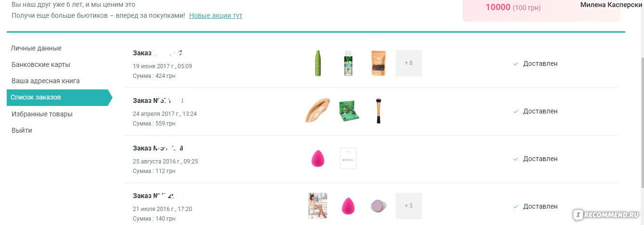Image resolution: width=644 pixels, height=225 pixels.
Task: Click the brown coffee scrub pouch thumbnail
Action: (x=378, y=63)
